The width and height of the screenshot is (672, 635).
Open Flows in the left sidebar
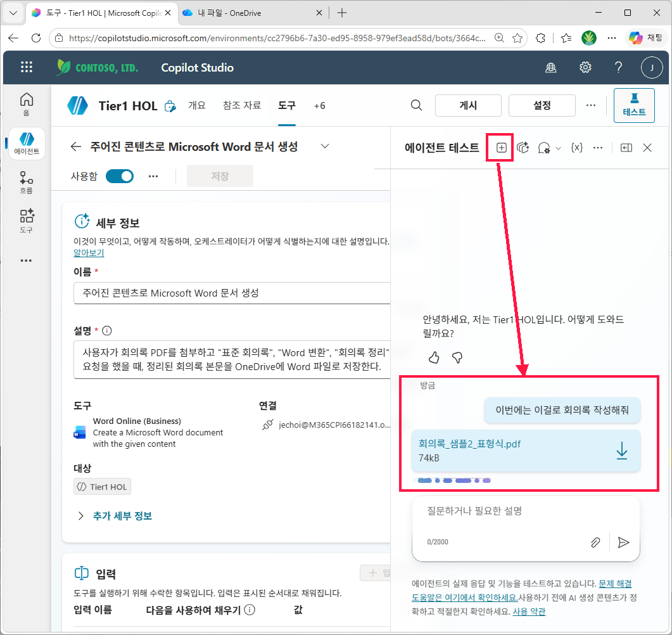[x=27, y=183]
